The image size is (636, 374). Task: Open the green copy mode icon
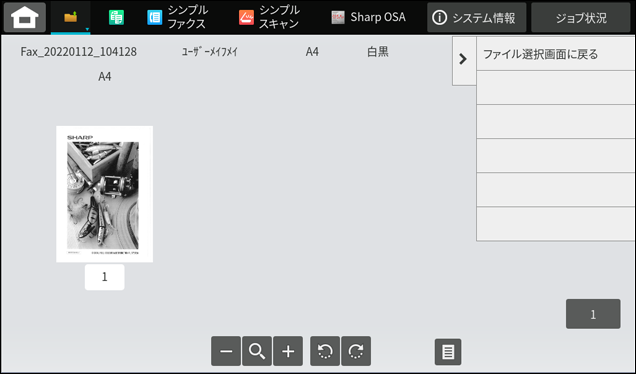point(116,17)
